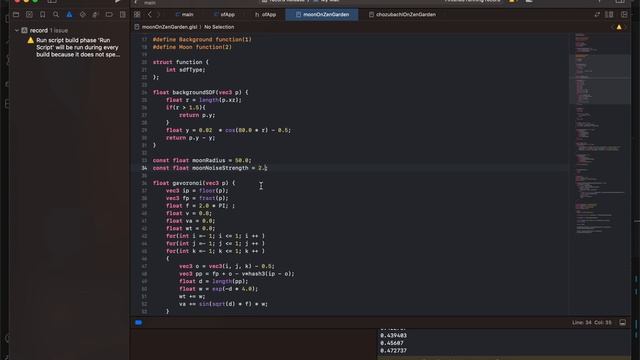Viewport: 640px width, 360px height.
Task: Click the 'float wt = 0.0' line
Action: coord(190,228)
